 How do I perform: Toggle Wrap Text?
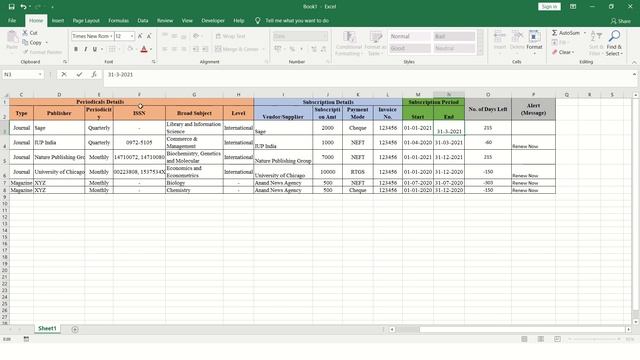coord(230,36)
